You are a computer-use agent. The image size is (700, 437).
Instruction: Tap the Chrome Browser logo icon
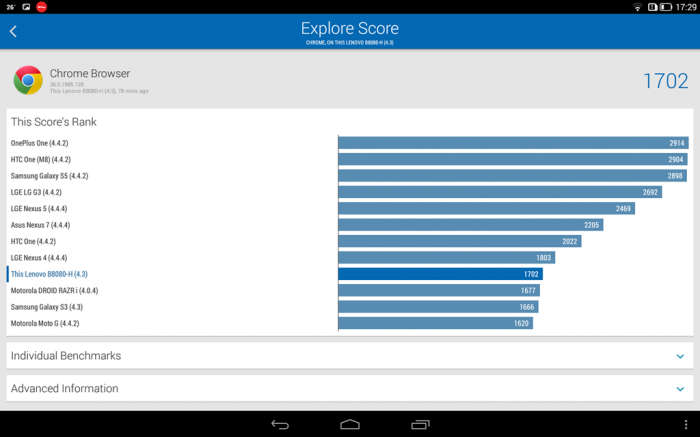point(28,80)
